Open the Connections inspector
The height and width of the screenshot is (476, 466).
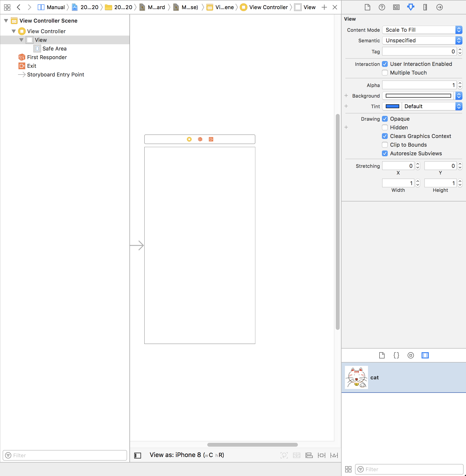440,7
